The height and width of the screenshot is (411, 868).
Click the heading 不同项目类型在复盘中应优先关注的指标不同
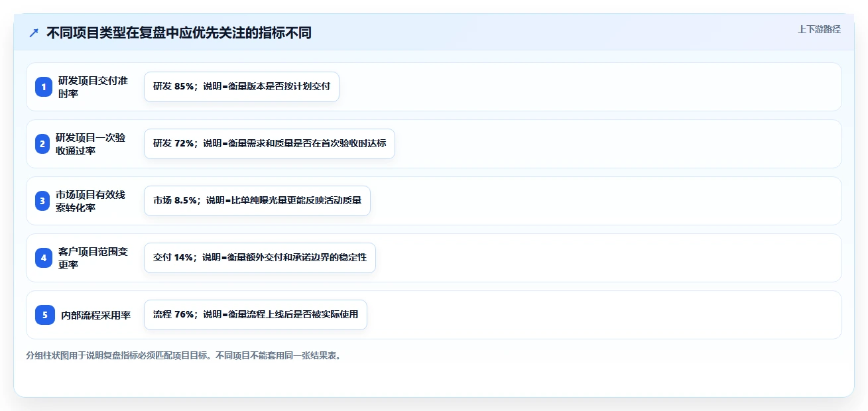click(x=179, y=33)
